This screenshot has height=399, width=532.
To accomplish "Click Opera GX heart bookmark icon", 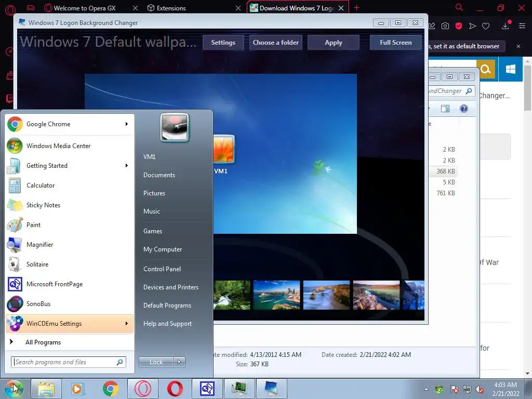I will point(486,26).
